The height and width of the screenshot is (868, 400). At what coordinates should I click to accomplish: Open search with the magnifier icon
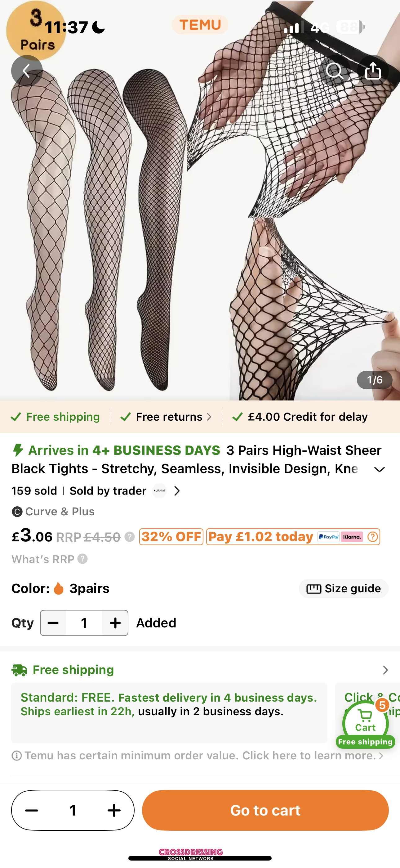335,71
